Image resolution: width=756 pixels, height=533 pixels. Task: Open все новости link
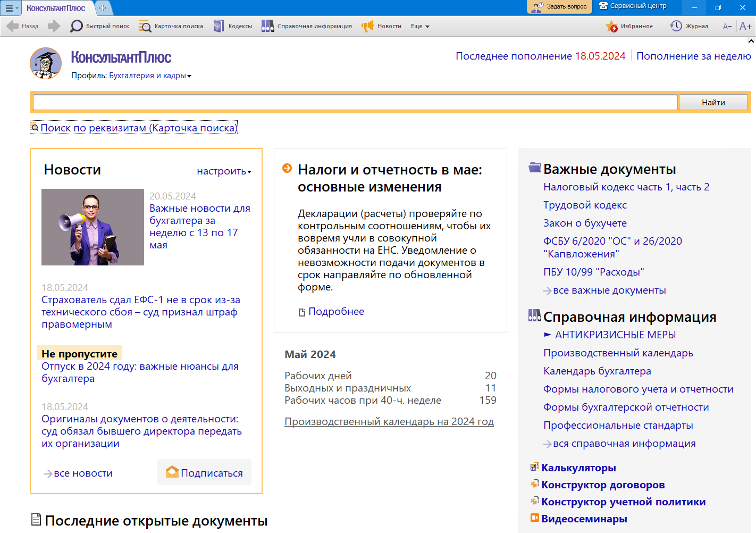click(x=78, y=473)
